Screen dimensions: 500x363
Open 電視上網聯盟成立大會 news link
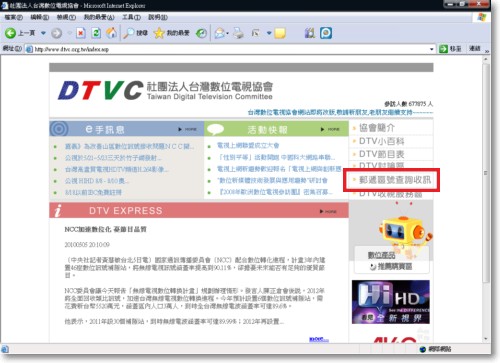pos(248,145)
